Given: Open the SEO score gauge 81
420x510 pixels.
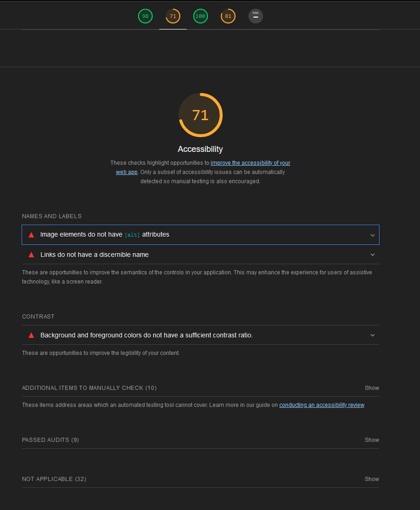Looking at the screenshot, I should 228,16.
